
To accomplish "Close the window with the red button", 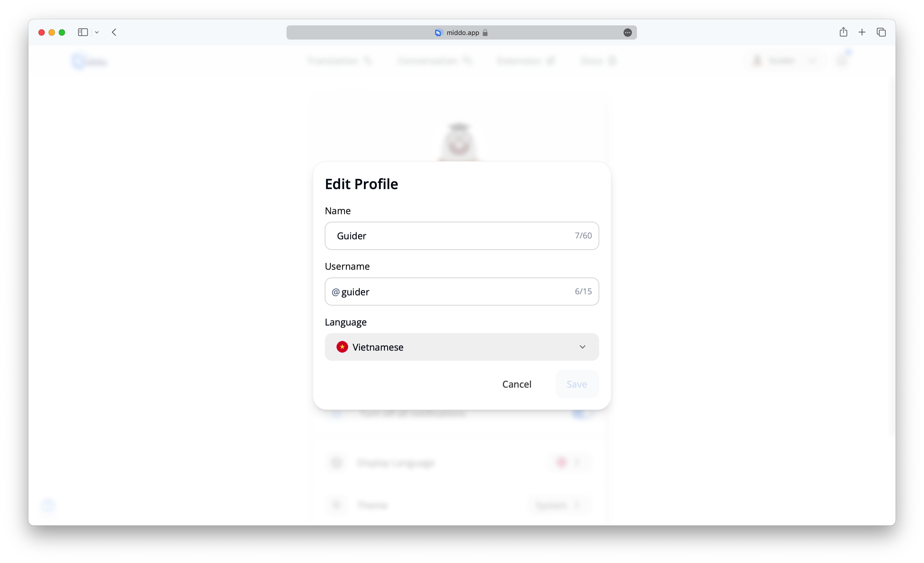I will [42, 33].
